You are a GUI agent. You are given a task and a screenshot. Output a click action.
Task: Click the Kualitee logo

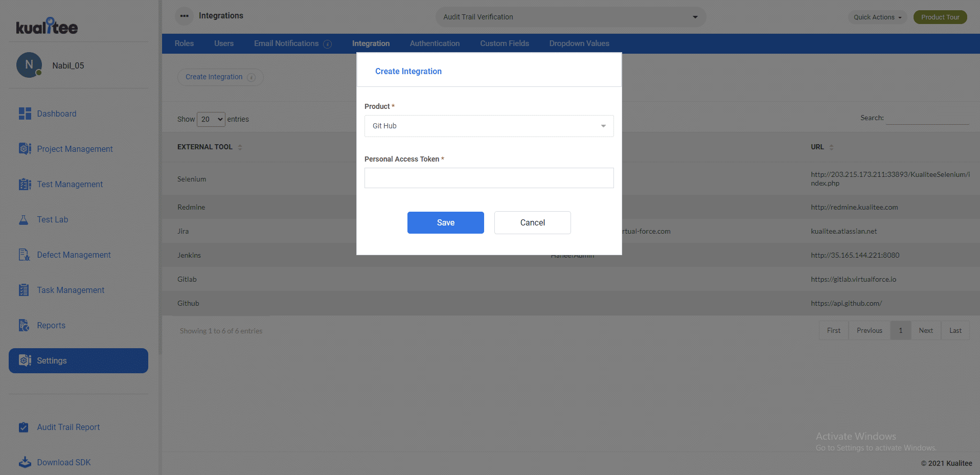[x=47, y=26]
